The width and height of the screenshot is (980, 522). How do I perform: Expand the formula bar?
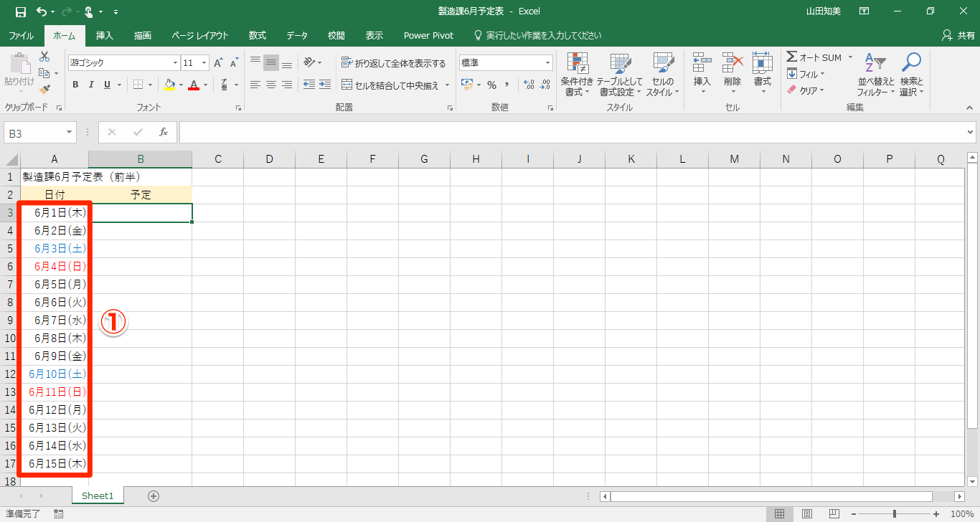(971, 133)
